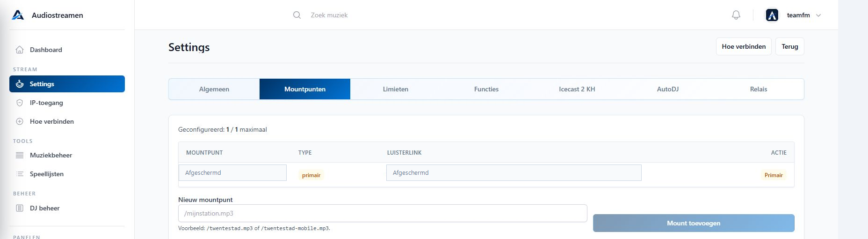Click the teamfm avatar image
Screen dimensions: 868x239
[x=772, y=15]
